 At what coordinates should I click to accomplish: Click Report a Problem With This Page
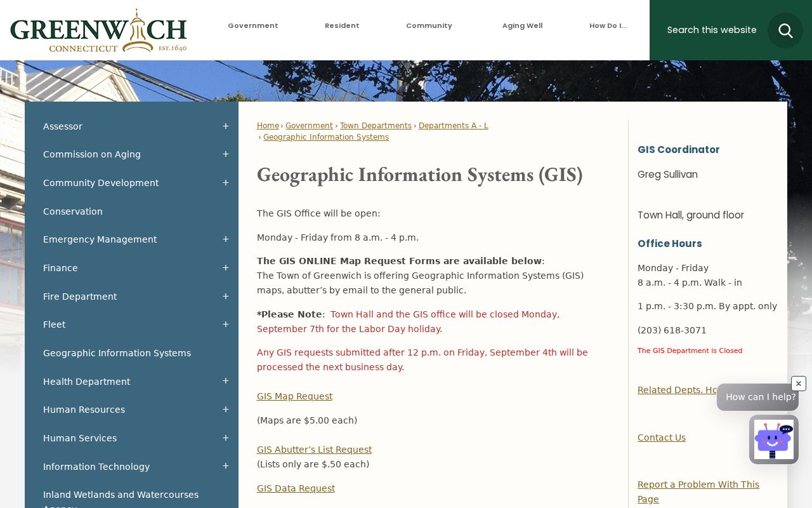(x=698, y=491)
